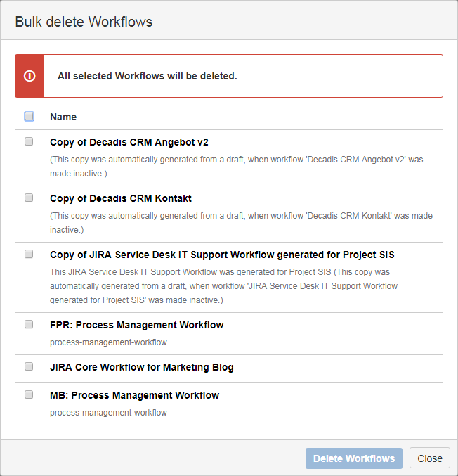Mark the JIRA Core Workflow for Marketing Blog checkbox
Viewport: 458px width, 476px height.
pyautogui.click(x=29, y=366)
